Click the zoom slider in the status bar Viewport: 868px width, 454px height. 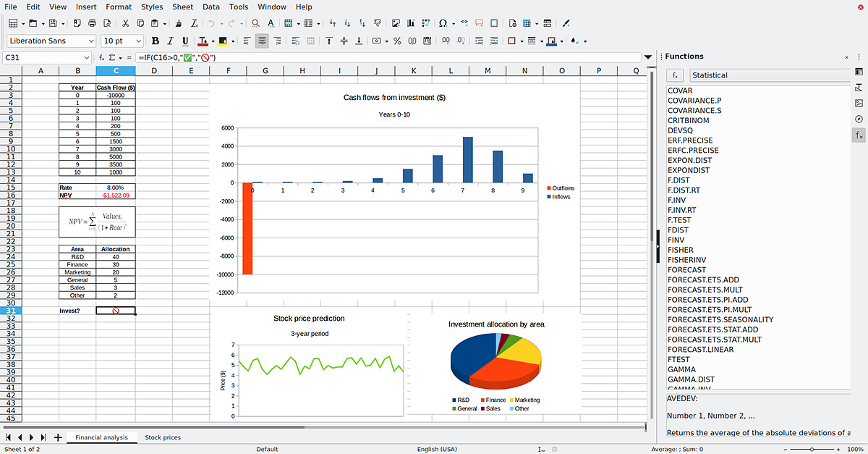(810, 450)
